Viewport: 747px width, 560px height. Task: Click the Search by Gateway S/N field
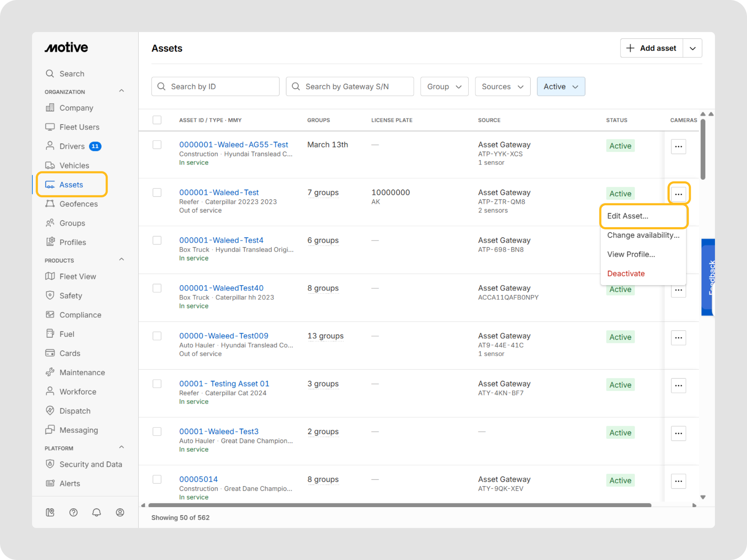pyautogui.click(x=350, y=86)
